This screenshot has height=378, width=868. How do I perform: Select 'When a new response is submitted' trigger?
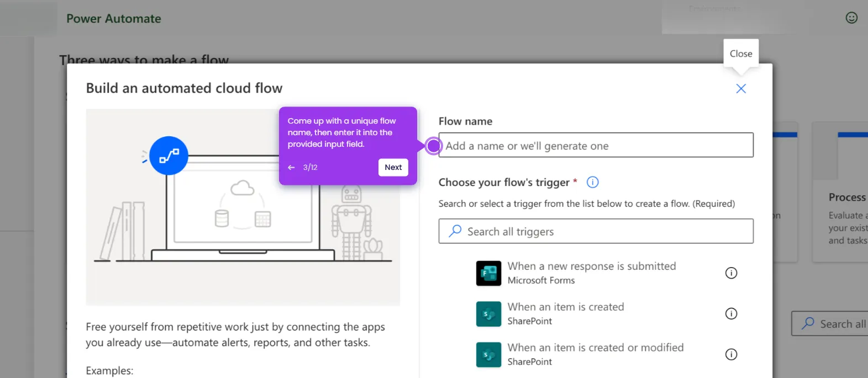click(592, 267)
